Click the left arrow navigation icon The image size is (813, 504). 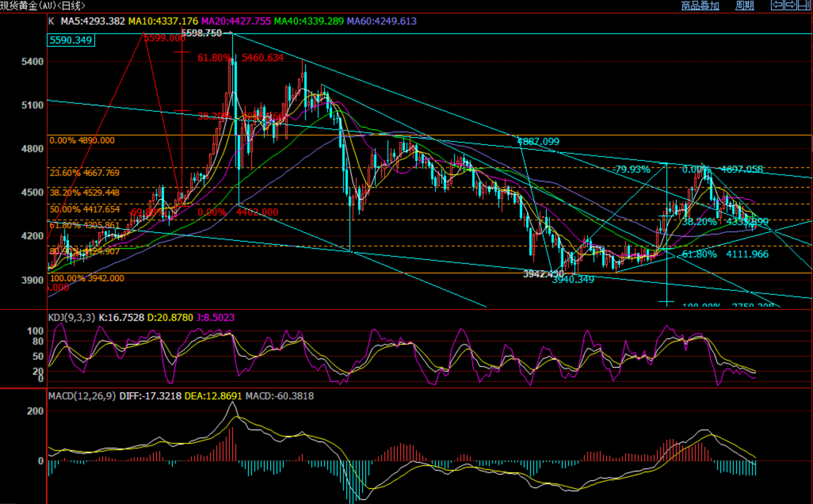777,5
